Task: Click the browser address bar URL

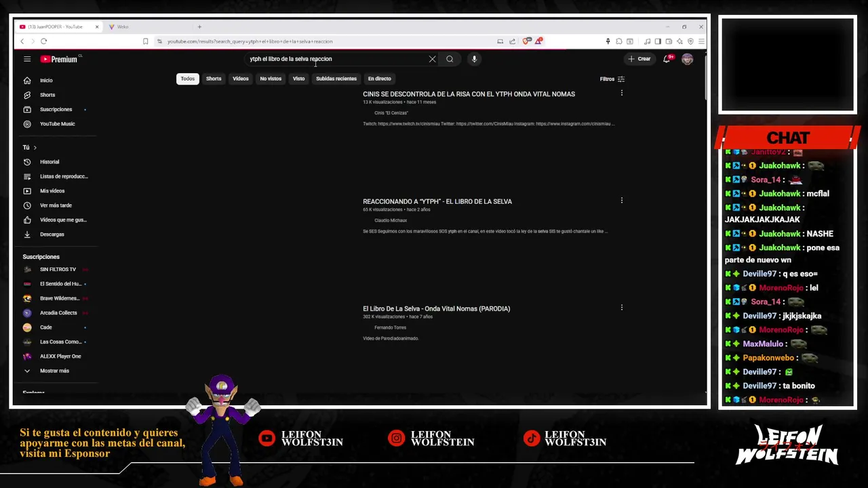Action: 250,41
